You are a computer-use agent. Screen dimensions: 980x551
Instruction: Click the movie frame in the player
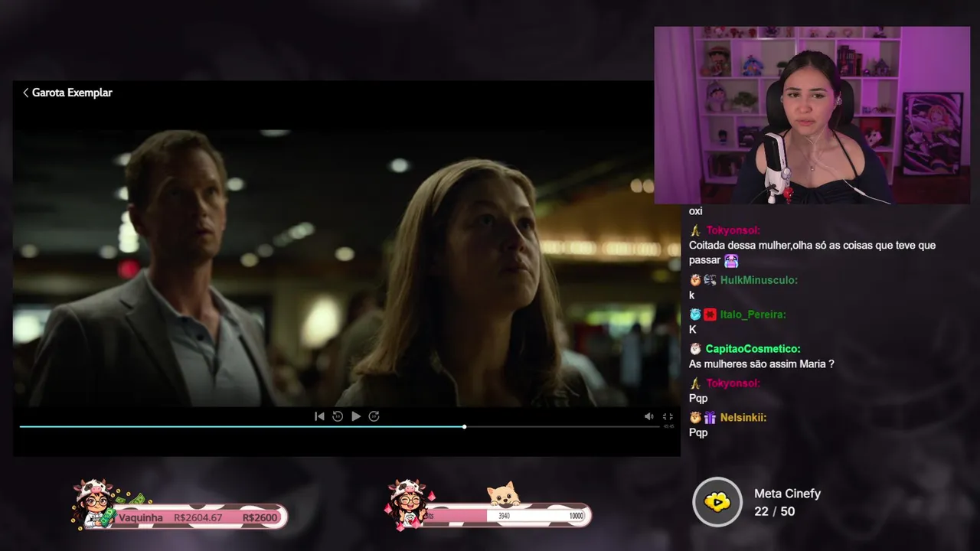(x=346, y=268)
